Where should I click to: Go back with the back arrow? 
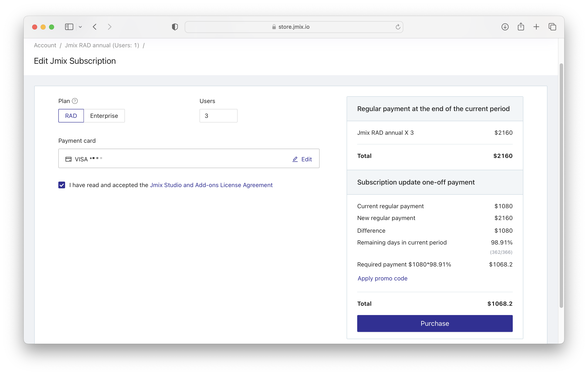(x=95, y=27)
